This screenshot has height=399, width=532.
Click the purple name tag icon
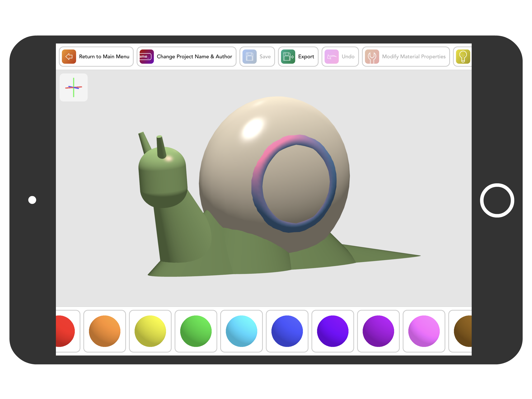pos(146,56)
